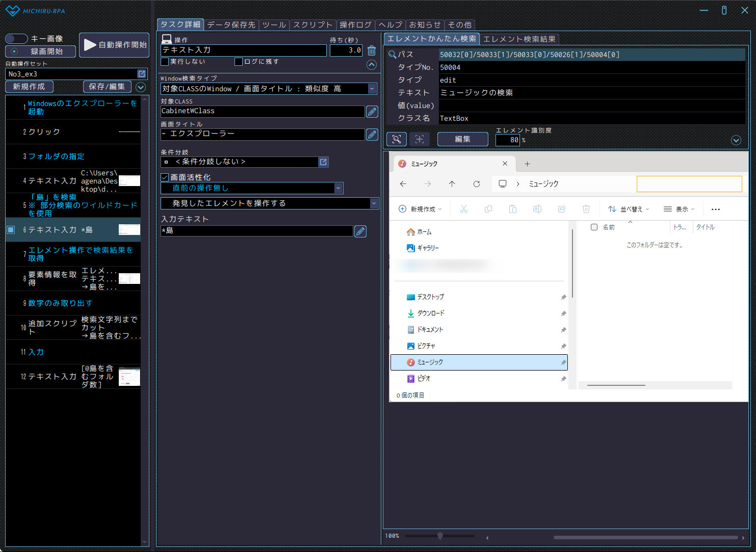Screen dimensions: 756x552
Task: Check the ログに残す checkbox
Action: click(239, 62)
